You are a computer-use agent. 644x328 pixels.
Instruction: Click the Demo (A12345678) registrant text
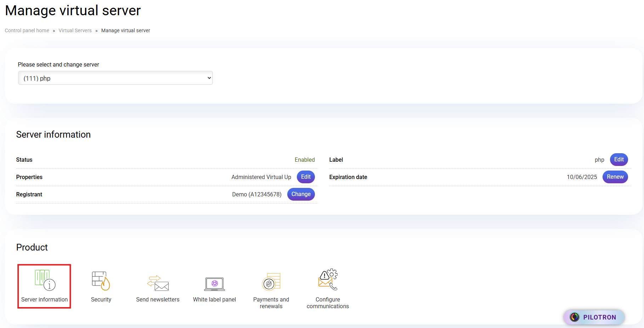point(257,195)
